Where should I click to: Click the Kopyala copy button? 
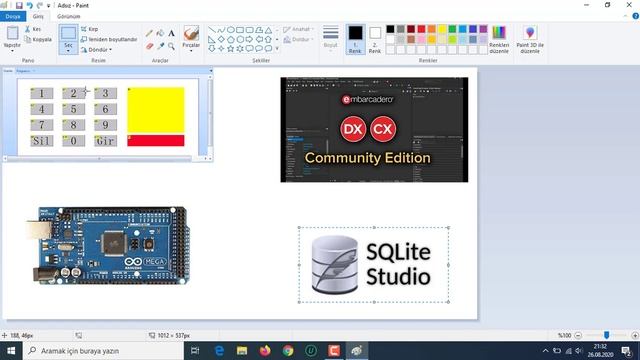(38, 40)
